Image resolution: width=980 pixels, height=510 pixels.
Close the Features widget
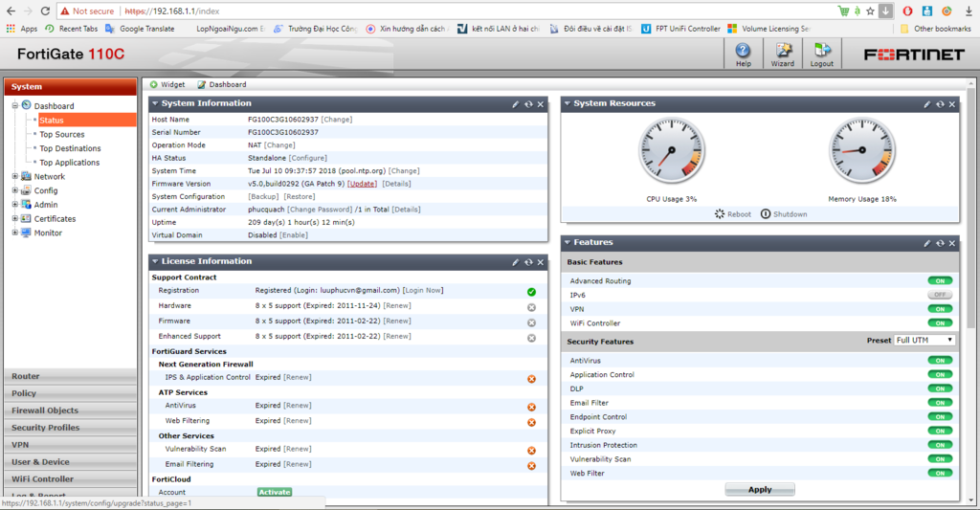click(x=952, y=243)
